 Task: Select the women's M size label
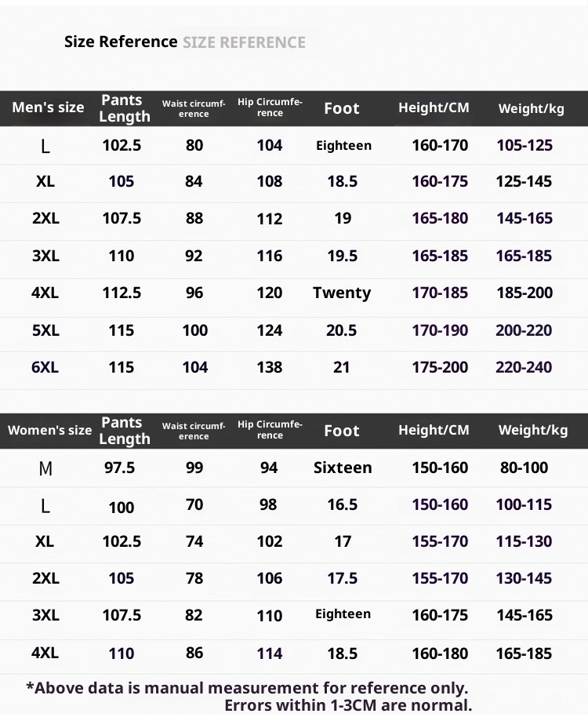45,468
